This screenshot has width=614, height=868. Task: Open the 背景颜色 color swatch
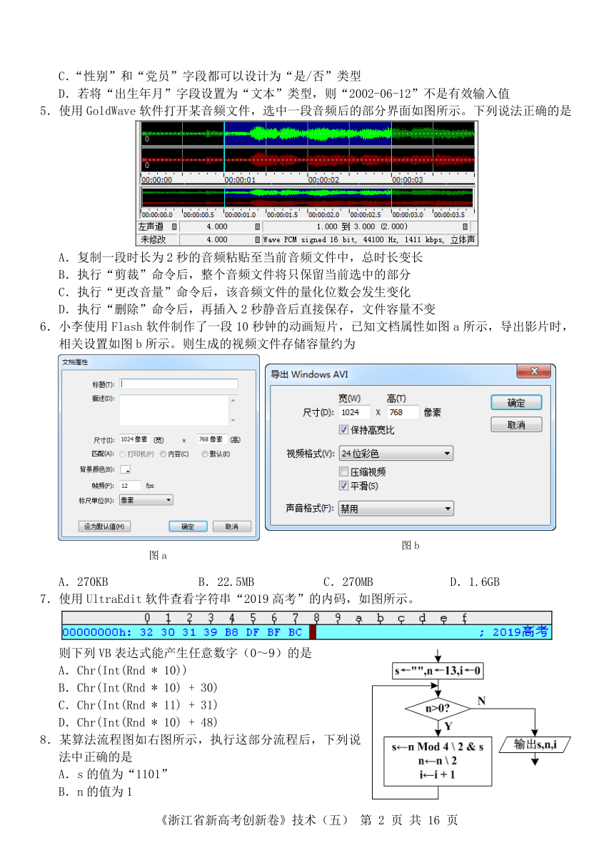coord(125,469)
